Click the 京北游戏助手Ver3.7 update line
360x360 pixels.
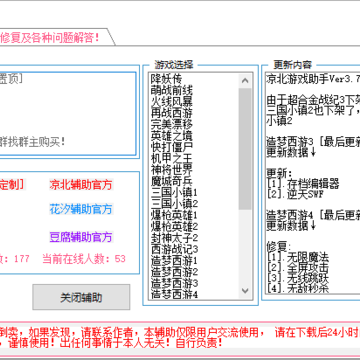click(313, 79)
